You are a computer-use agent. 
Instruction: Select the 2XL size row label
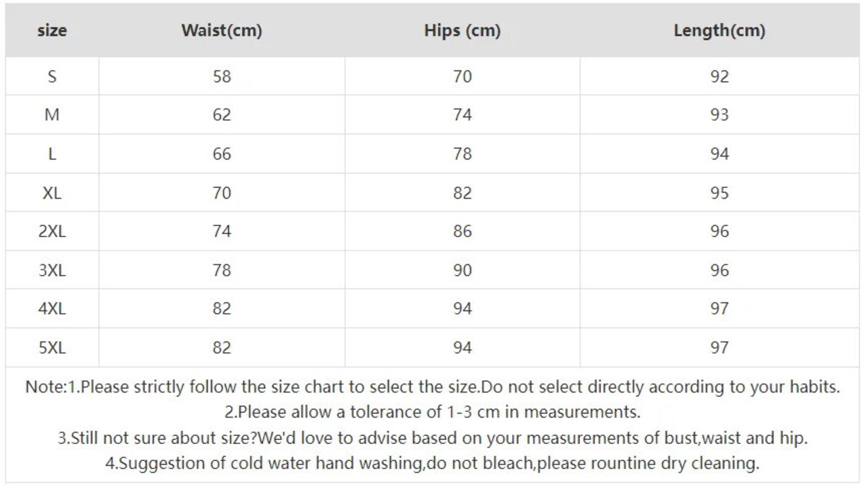point(52,231)
